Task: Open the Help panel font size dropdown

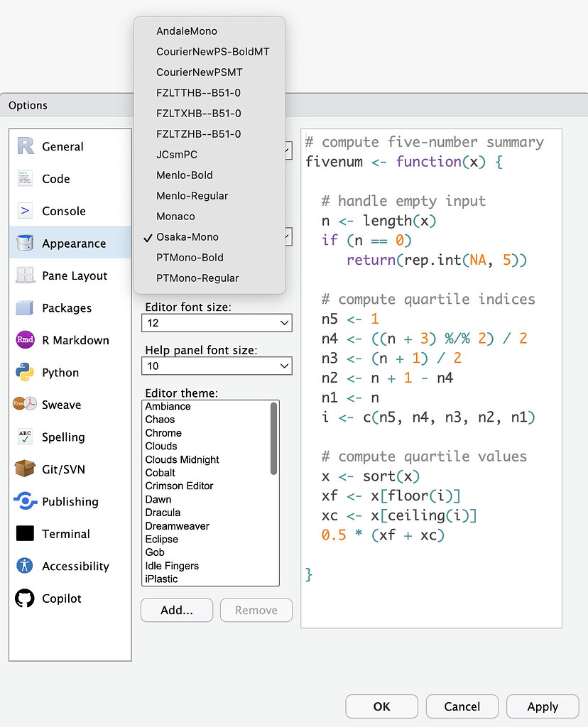Action: 217,366
